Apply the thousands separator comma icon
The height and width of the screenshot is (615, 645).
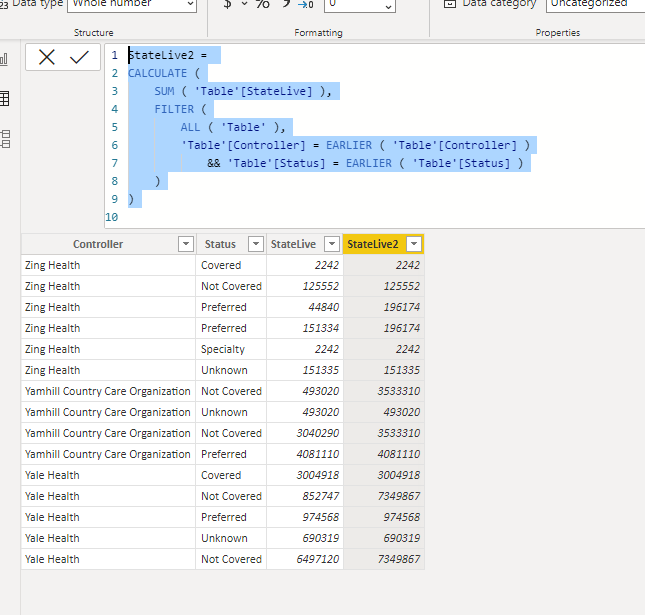point(286,4)
